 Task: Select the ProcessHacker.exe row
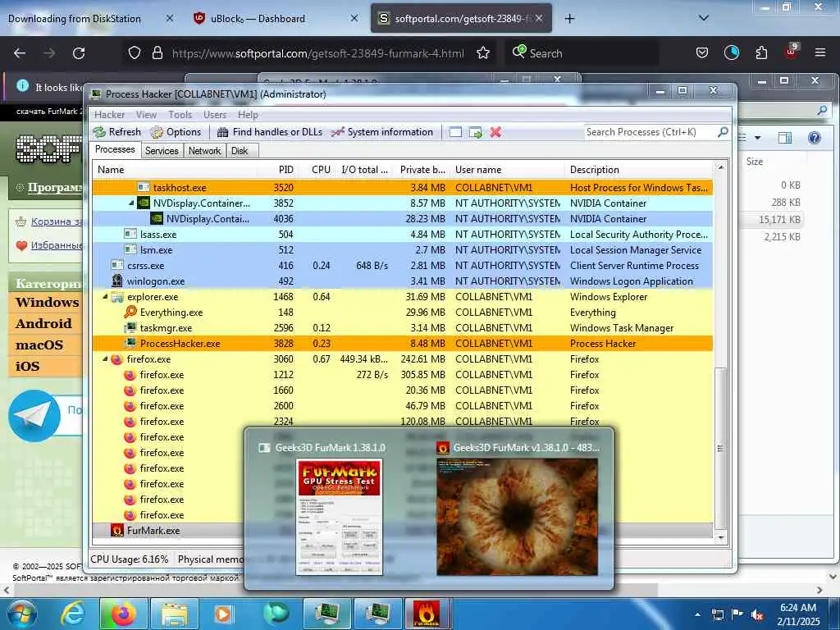point(402,344)
